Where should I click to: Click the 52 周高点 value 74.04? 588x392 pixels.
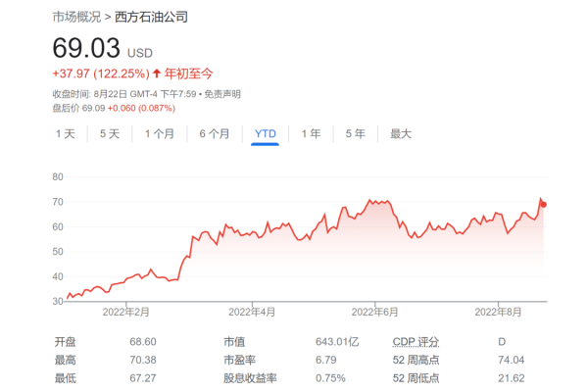512,360
